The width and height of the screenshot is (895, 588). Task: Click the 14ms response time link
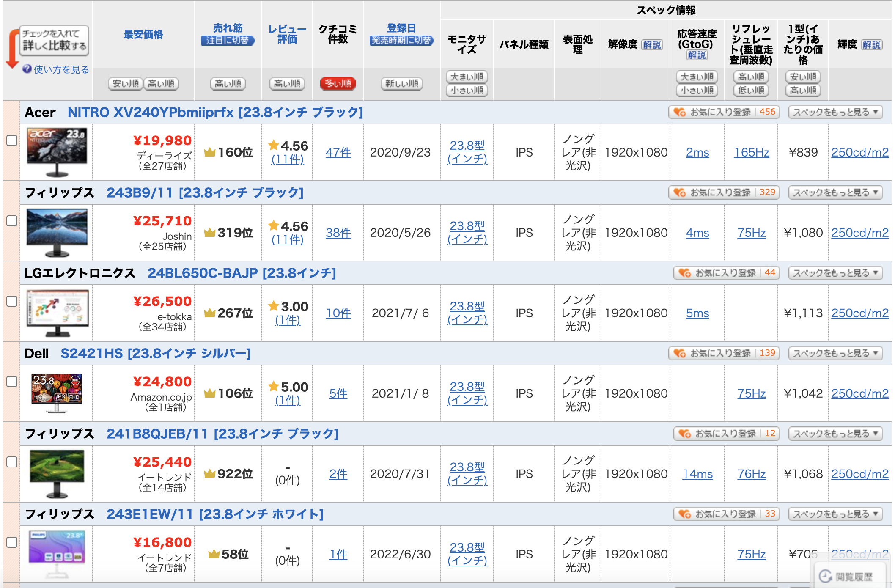(x=697, y=474)
